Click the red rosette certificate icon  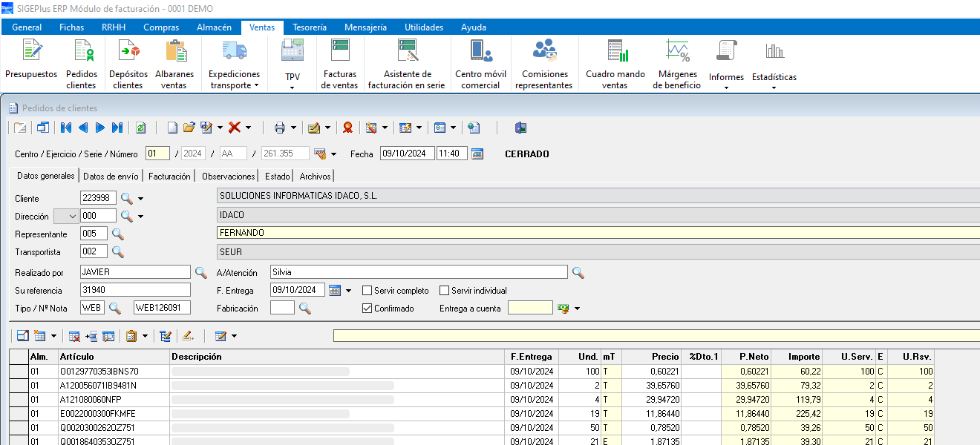347,128
